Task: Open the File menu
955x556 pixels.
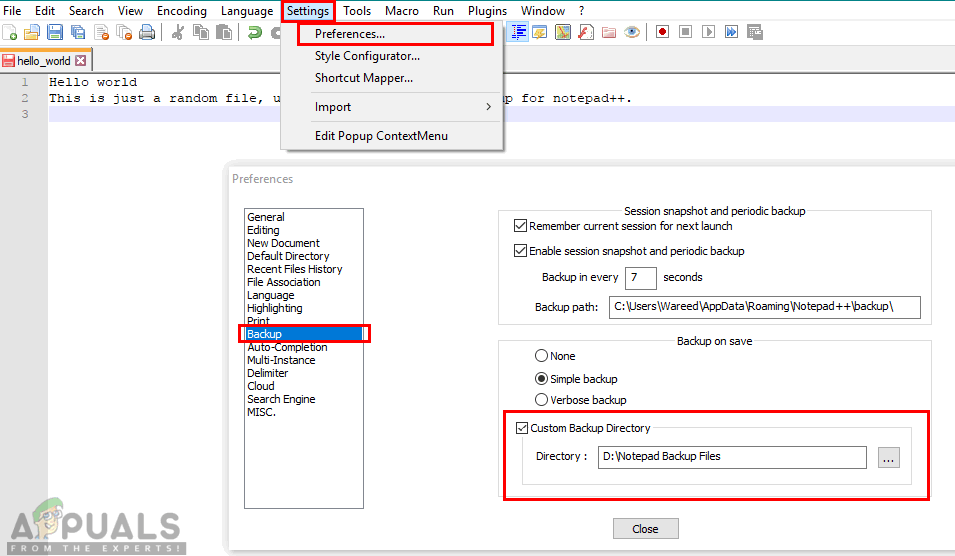Action: click(x=12, y=11)
